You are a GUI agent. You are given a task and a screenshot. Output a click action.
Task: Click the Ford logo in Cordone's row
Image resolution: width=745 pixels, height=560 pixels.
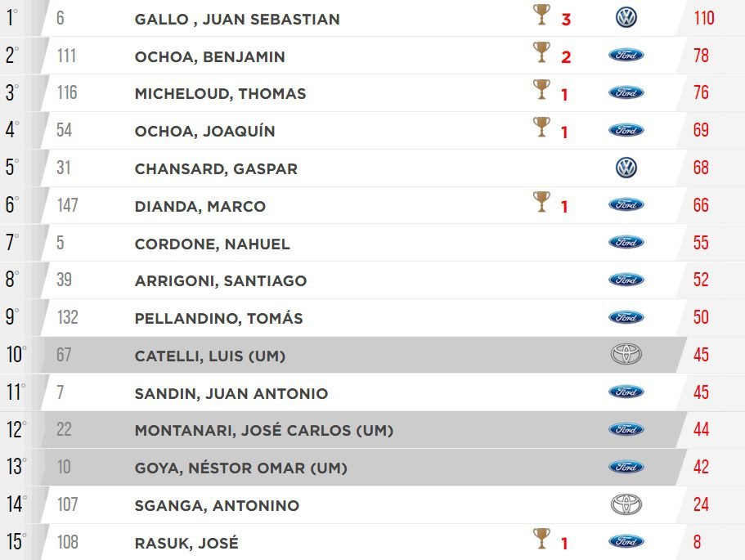(x=626, y=243)
